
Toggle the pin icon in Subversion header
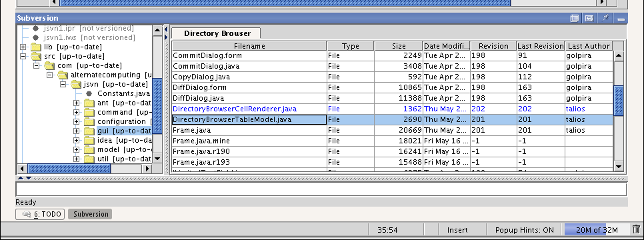tap(605, 18)
